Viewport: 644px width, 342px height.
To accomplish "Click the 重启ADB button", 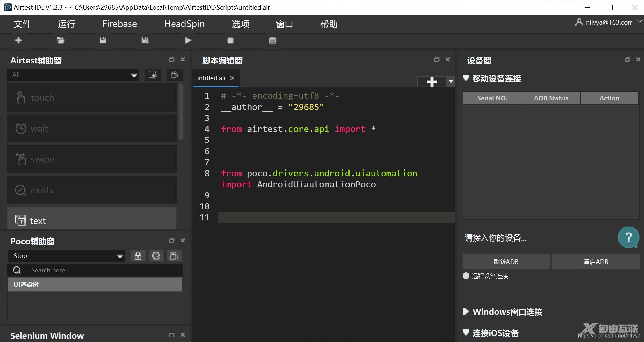I will [596, 262].
